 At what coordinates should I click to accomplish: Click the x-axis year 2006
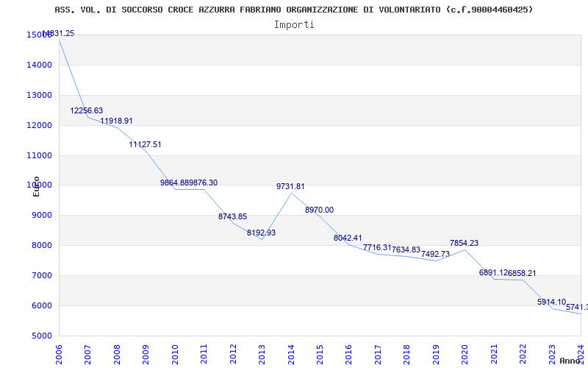tap(59, 354)
